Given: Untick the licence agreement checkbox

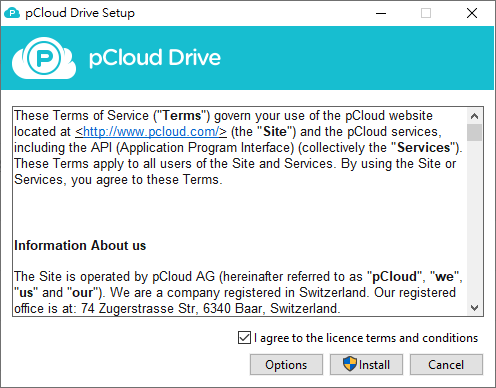Looking at the screenshot, I should [x=244, y=338].
